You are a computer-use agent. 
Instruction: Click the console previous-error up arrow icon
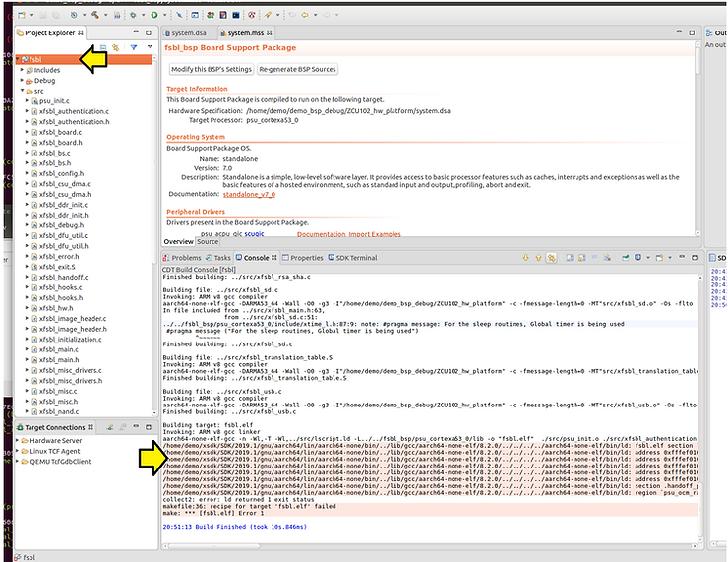(538, 257)
